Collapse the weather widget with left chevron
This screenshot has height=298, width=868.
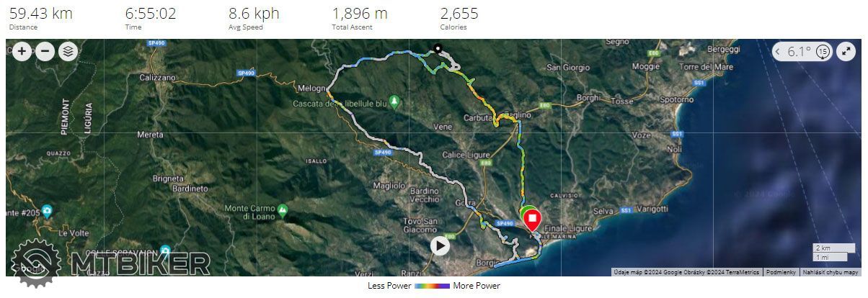(x=778, y=52)
